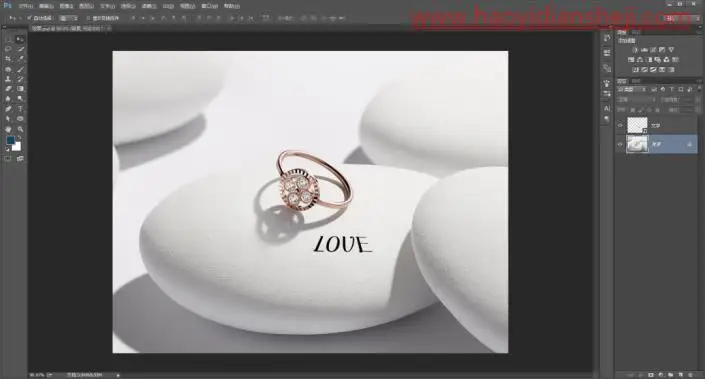Open the Window menu
The width and height of the screenshot is (705, 379).
click(x=210, y=6)
